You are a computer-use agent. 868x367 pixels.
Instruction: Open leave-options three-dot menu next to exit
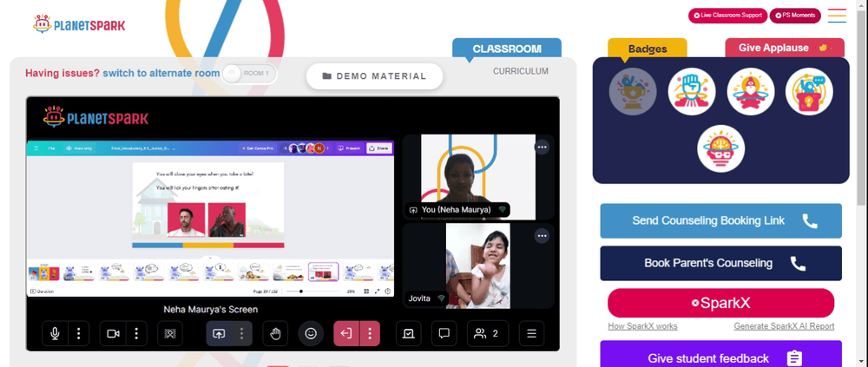click(370, 334)
